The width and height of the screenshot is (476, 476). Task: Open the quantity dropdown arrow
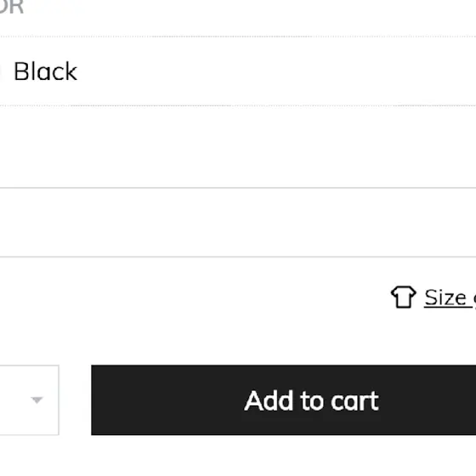click(x=37, y=400)
